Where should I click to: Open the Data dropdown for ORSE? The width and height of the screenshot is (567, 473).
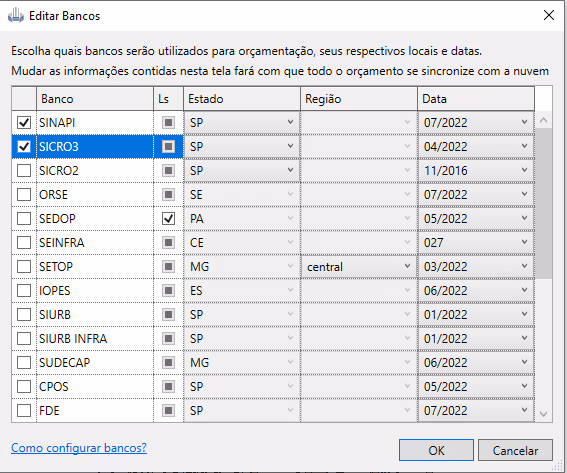coord(476,195)
